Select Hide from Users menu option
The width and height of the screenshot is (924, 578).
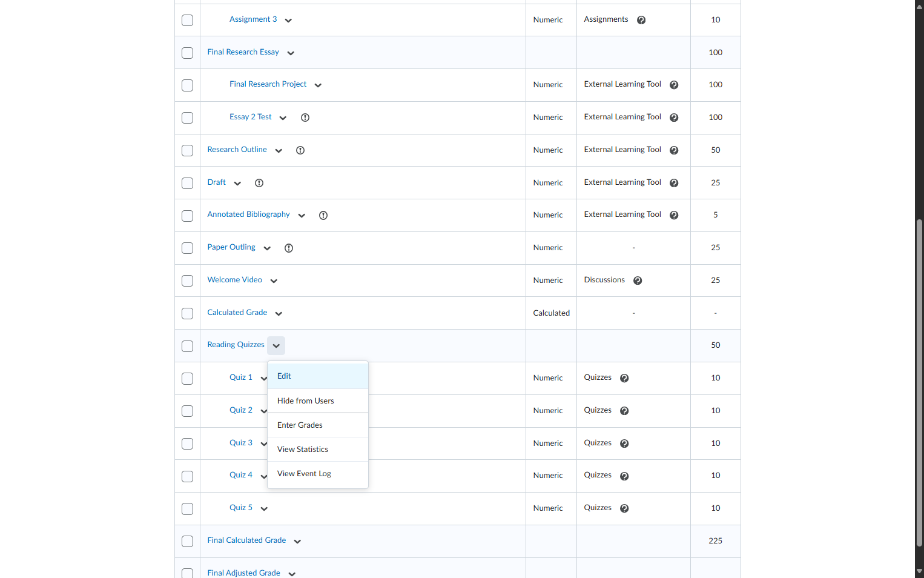318,401
